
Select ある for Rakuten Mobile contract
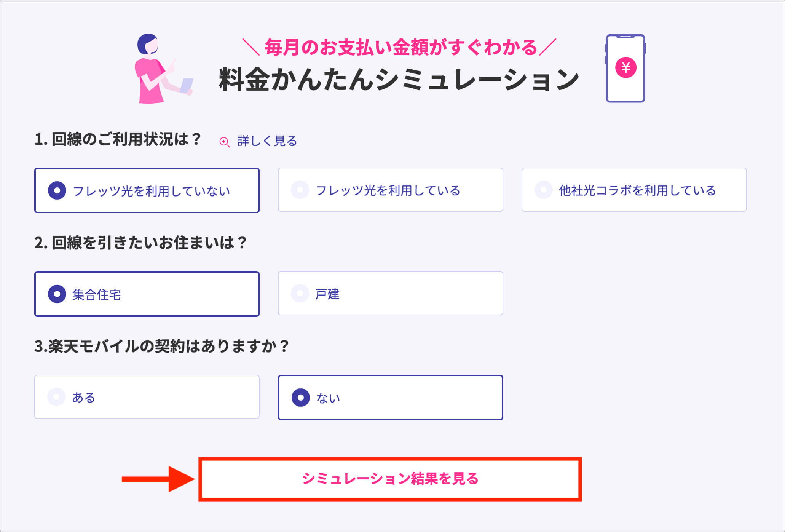click(147, 397)
